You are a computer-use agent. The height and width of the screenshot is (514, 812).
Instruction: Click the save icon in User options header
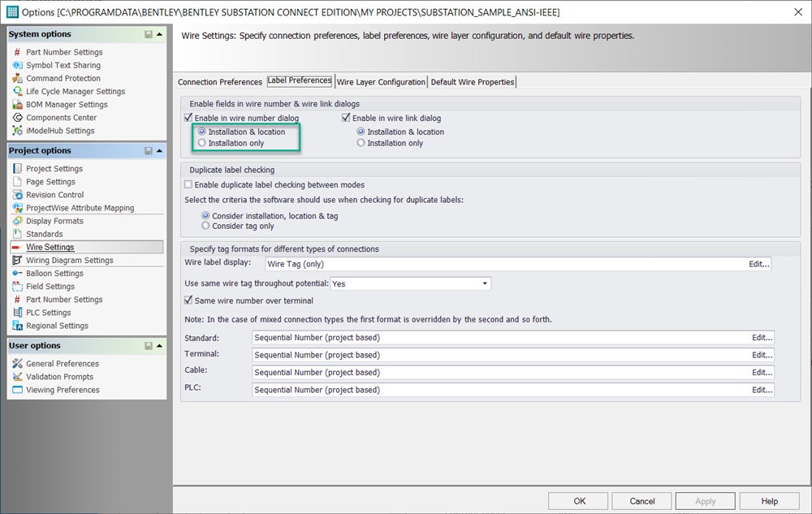click(x=148, y=346)
